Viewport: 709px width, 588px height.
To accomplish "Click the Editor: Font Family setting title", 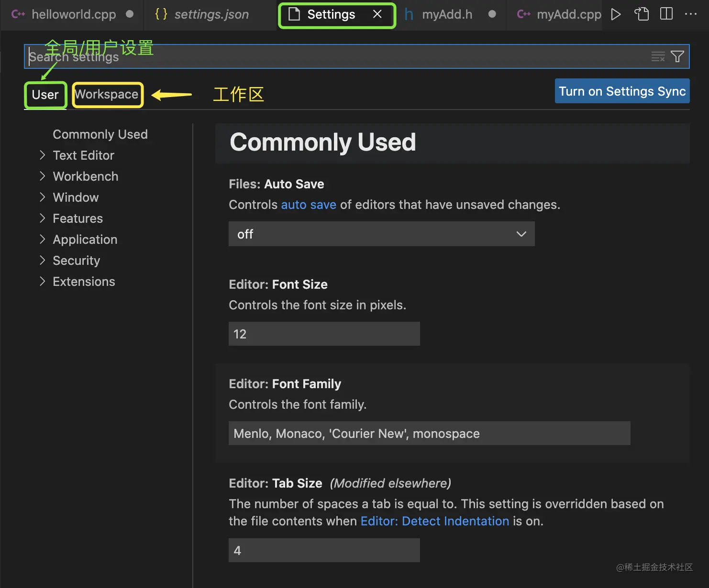I will (x=285, y=384).
